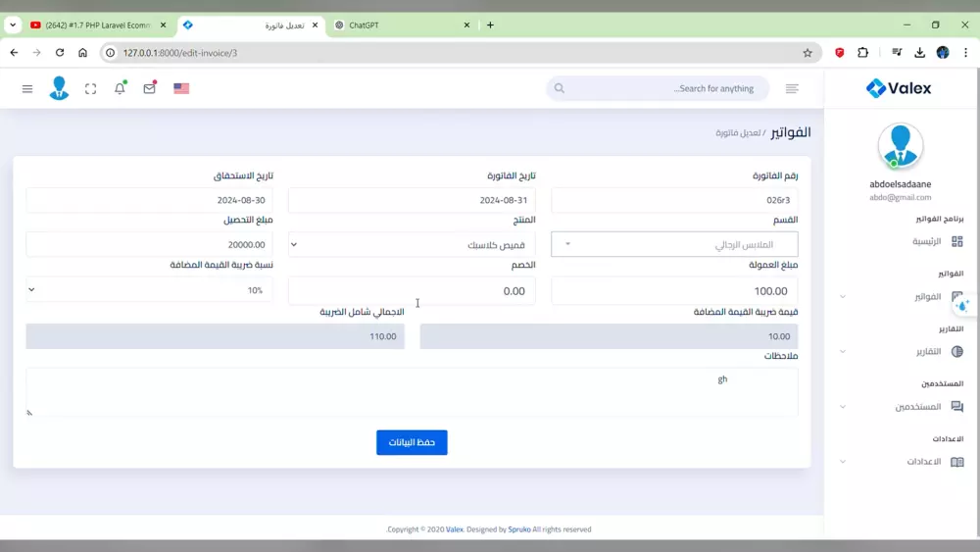Open the extensions puzzle icon
Screen dimensions: 980x552
(863, 53)
